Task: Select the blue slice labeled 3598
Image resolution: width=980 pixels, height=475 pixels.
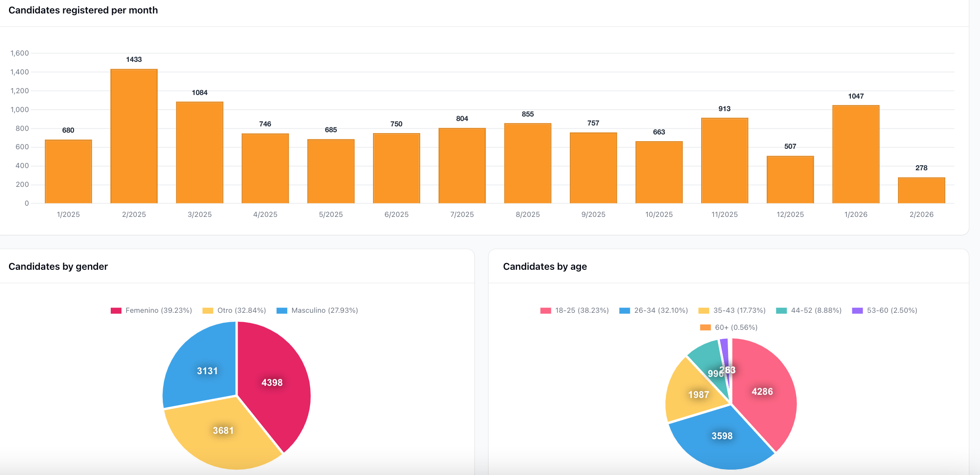Action: click(x=722, y=435)
